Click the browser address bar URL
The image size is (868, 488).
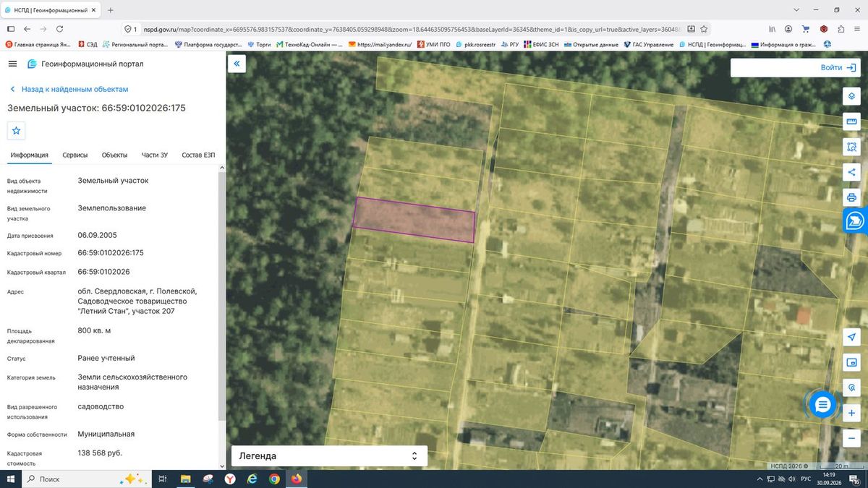tap(412, 29)
